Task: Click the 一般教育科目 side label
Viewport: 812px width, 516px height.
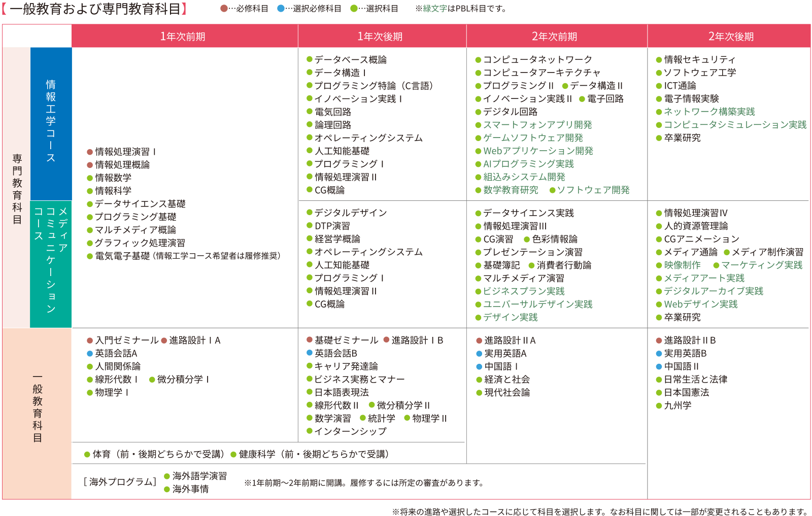Action: tap(37, 414)
